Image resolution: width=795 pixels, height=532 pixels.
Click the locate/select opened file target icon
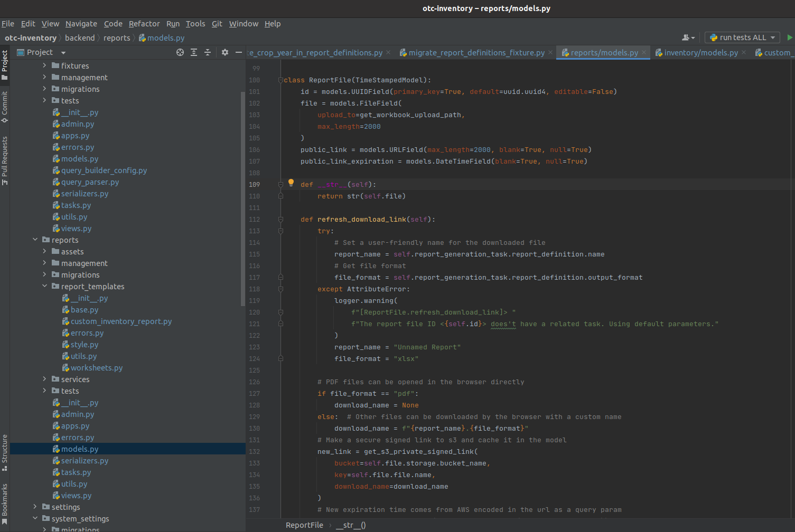pos(180,52)
